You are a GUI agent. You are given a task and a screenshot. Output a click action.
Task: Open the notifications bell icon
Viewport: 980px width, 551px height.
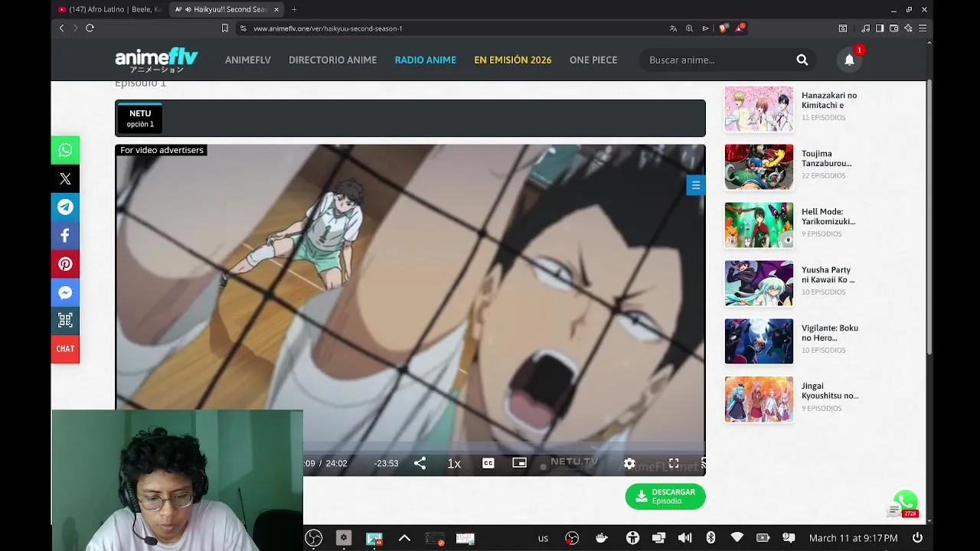click(849, 60)
